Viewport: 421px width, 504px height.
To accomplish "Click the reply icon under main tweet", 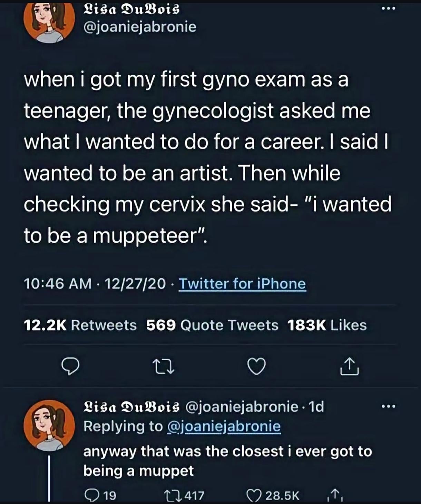I will point(70,367).
